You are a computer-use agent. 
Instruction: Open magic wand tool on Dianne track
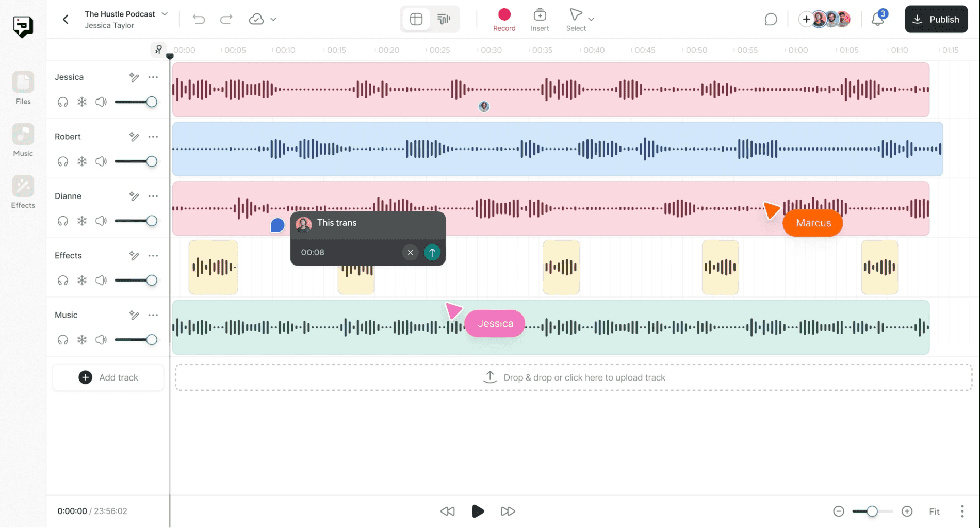(x=134, y=196)
